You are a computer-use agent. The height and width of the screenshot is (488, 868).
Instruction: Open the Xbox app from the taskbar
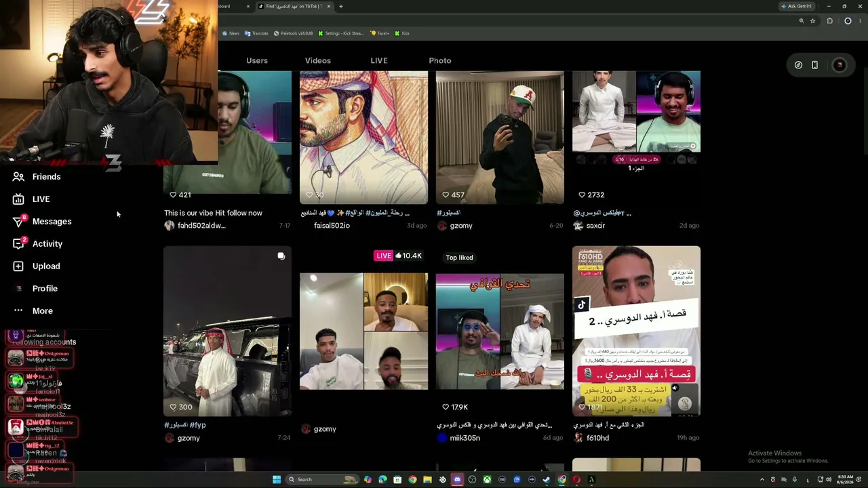(487, 480)
